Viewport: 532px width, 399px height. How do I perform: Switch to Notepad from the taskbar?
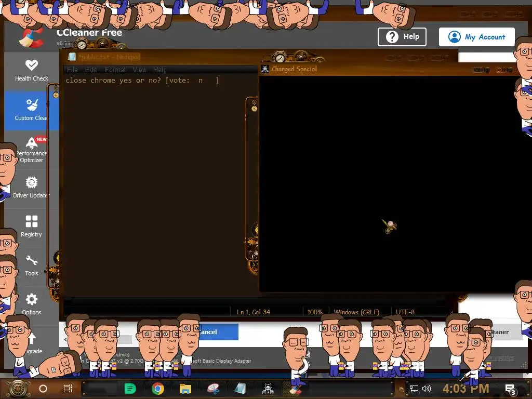coord(241,389)
